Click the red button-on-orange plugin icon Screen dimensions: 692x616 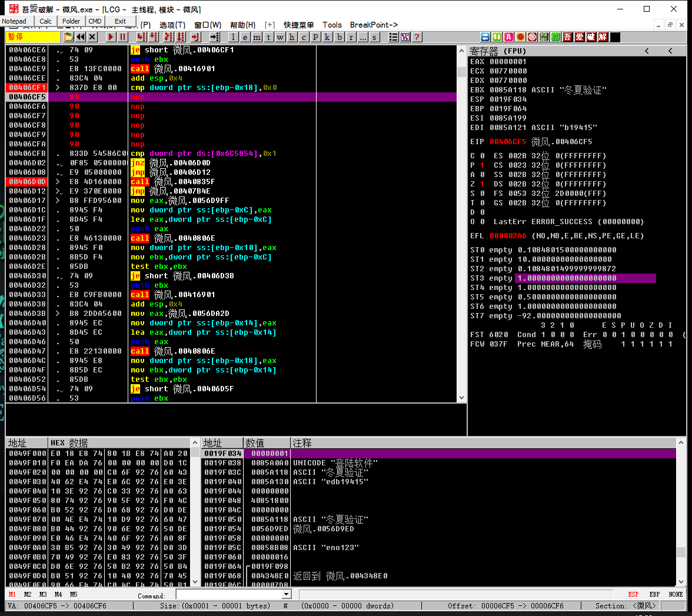tap(520, 37)
